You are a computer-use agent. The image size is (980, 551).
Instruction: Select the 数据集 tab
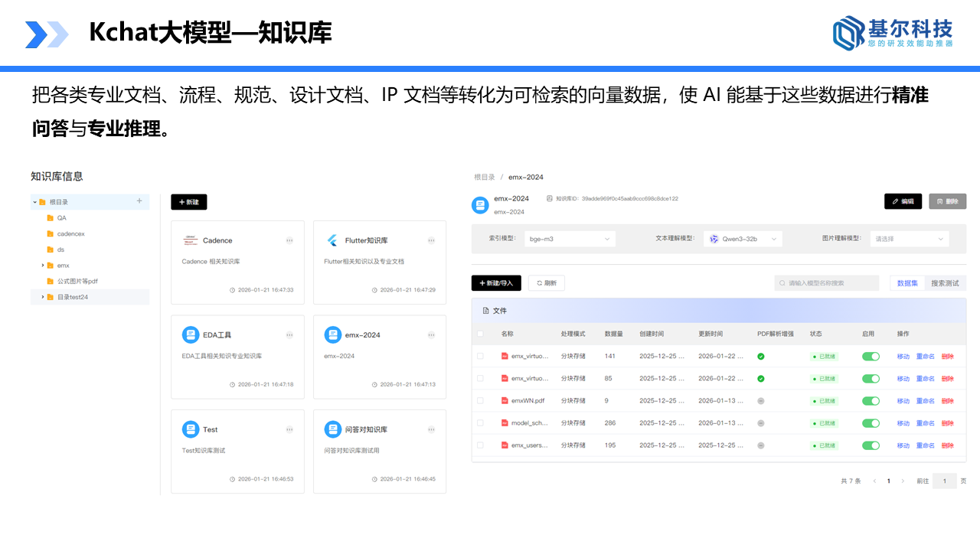pyautogui.click(x=907, y=283)
